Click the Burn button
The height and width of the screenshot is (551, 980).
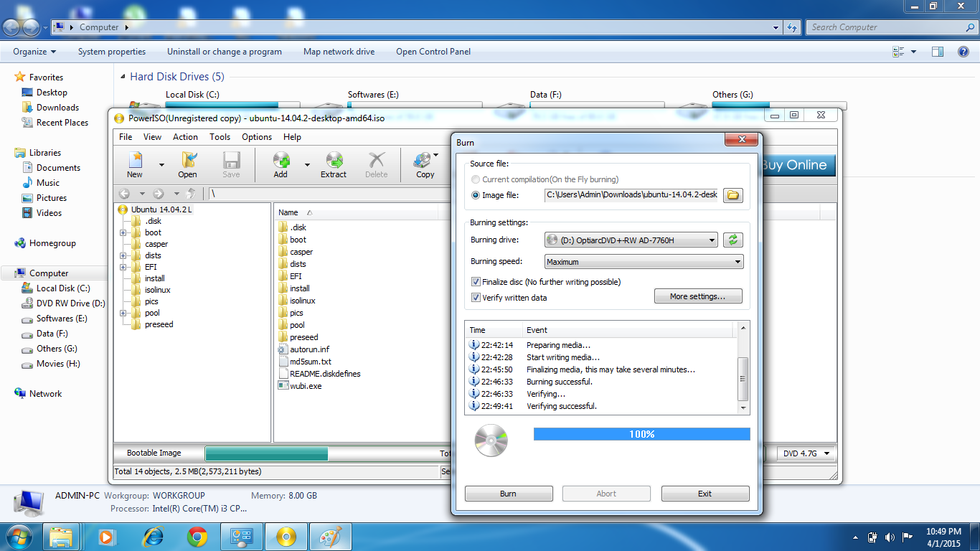click(x=509, y=494)
